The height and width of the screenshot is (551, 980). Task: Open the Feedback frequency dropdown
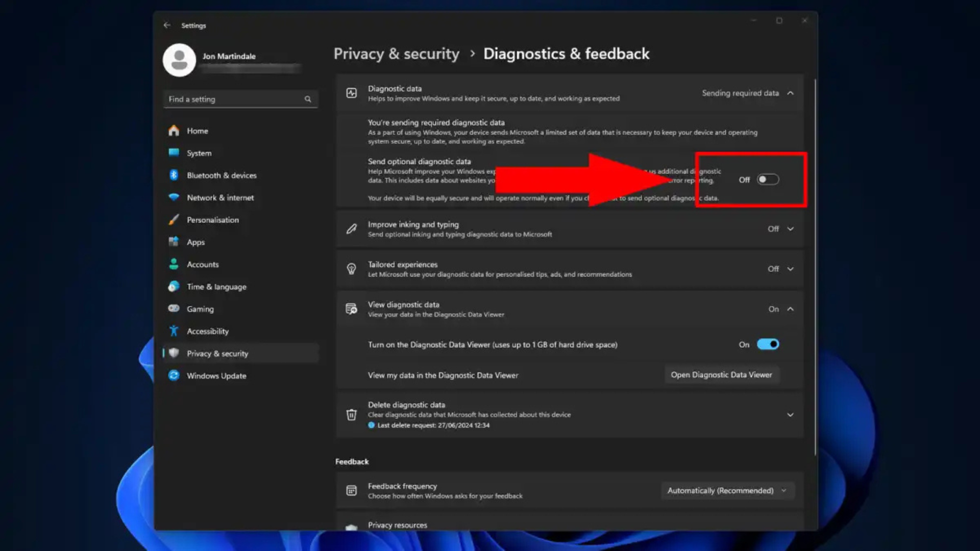click(x=727, y=490)
